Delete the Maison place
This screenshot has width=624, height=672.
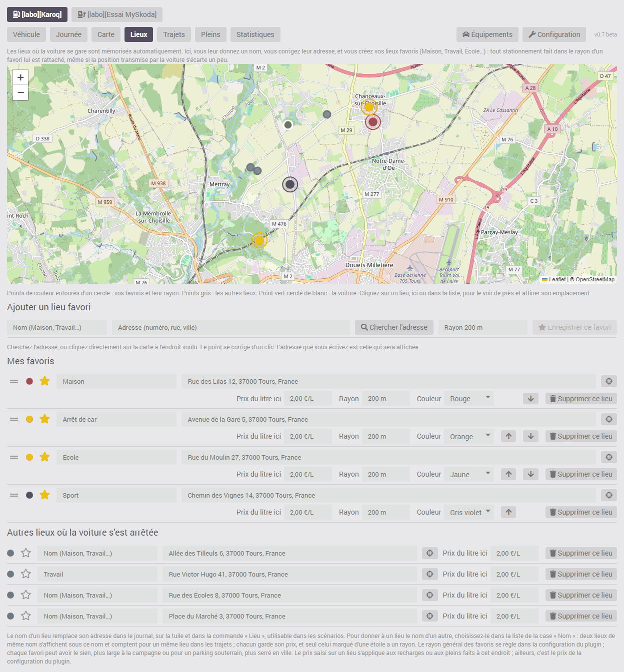pyautogui.click(x=581, y=399)
